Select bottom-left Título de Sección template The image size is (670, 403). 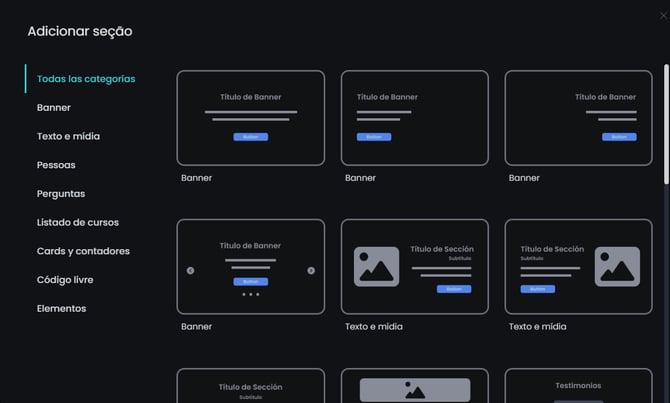(x=251, y=385)
